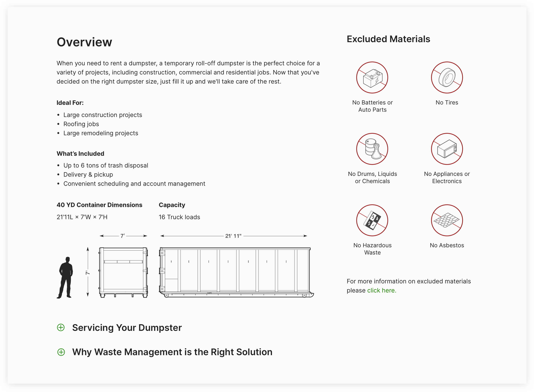The height and width of the screenshot is (392, 534).
Task: Click the 'No Asbestos' label
Action: click(447, 245)
